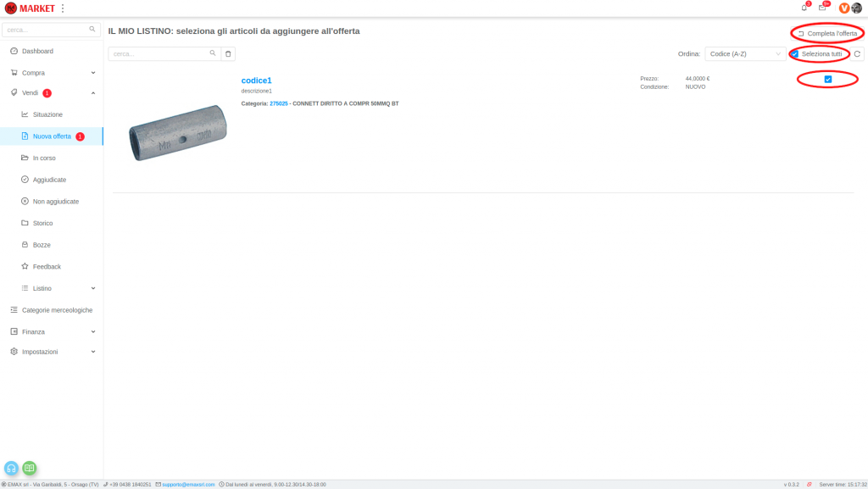The width and height of the screenshot is (868, 489).
Task: Open the messages envelope icon
Action: pos(821,8)
